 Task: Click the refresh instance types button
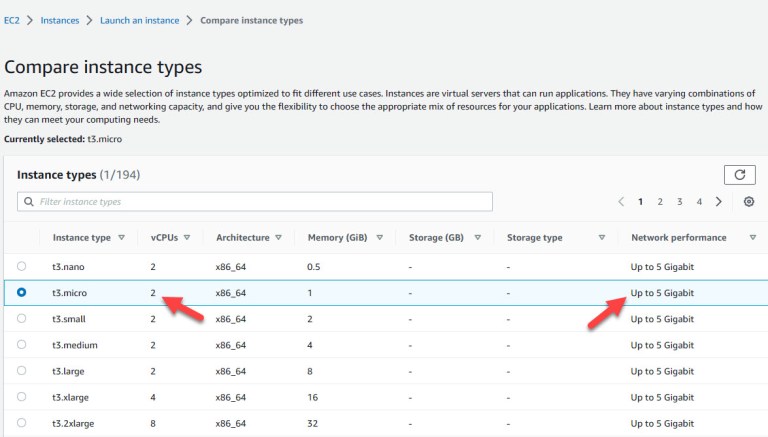[x=740, y=175]
